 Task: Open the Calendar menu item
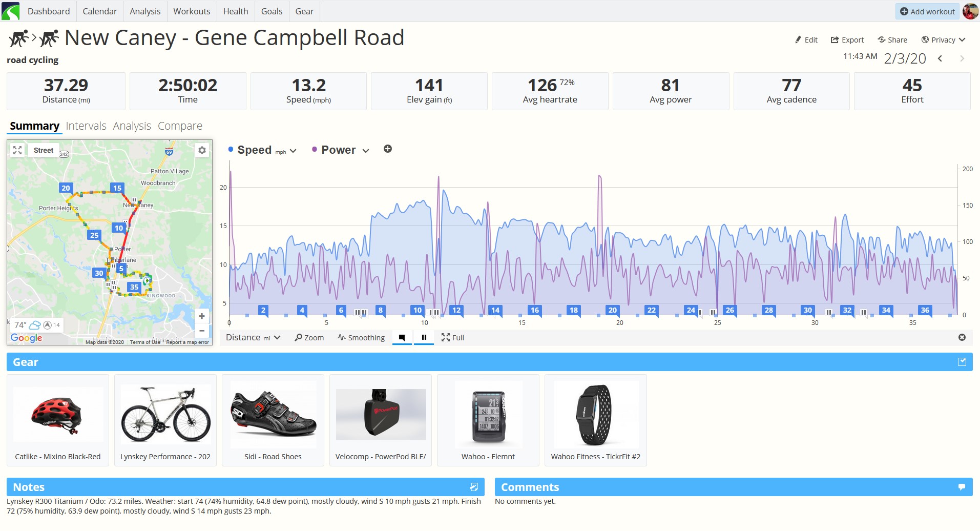pyautogui.click(x=100, y=11)
